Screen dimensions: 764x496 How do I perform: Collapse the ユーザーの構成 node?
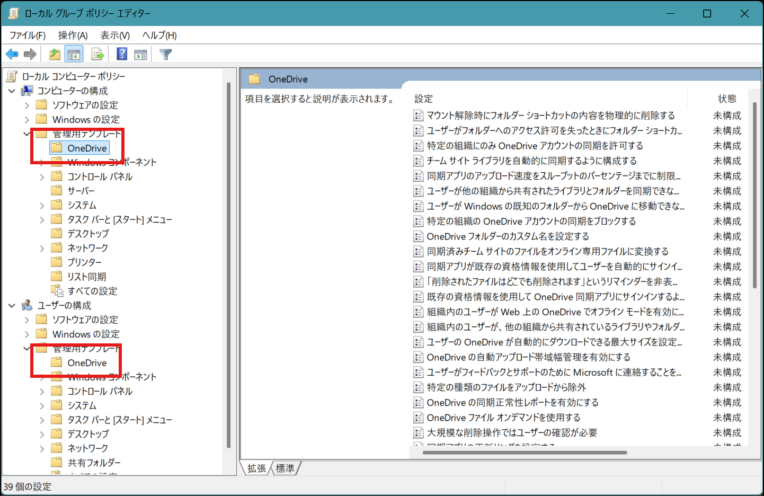12,305
